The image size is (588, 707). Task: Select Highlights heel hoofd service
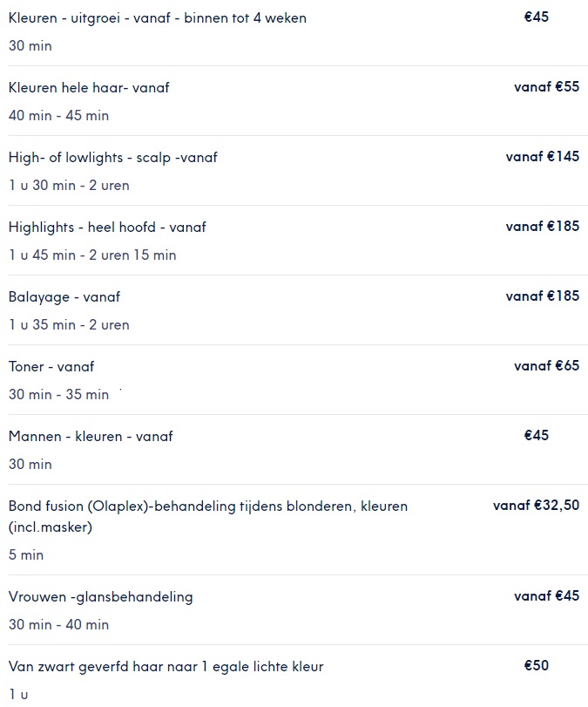[x=297, y=241]
